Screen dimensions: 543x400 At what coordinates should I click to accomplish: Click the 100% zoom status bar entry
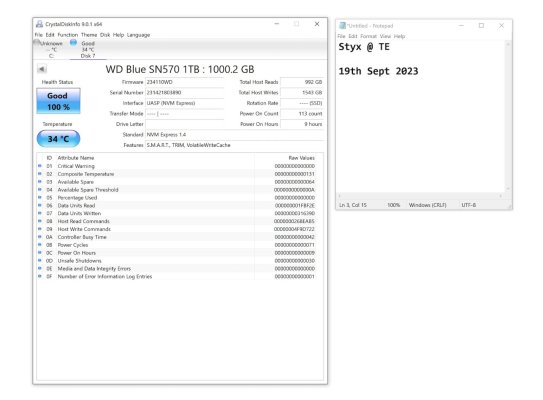coord(393,205)
